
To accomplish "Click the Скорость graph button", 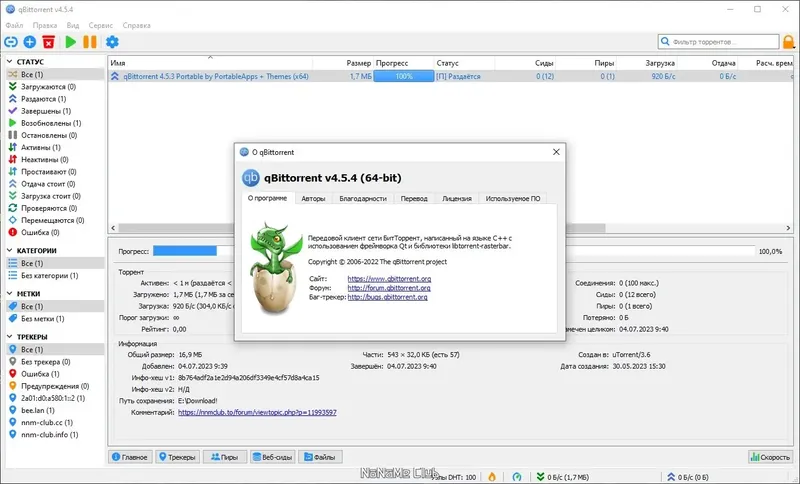I will pyautogui.click(x=770, y=457).
